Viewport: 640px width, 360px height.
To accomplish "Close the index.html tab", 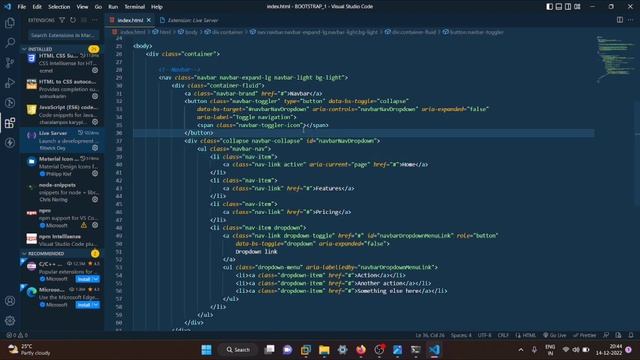I will [x=149, y=20].
